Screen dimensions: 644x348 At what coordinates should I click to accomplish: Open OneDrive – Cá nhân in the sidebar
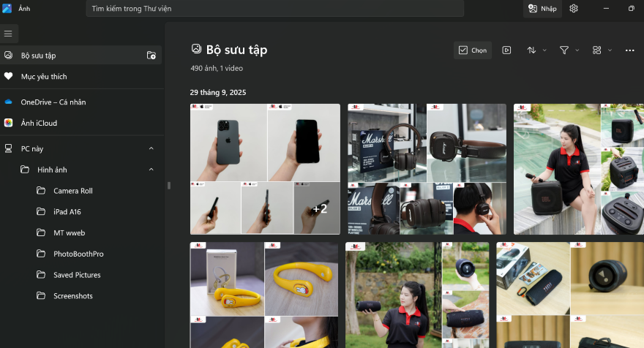[53, 102]
